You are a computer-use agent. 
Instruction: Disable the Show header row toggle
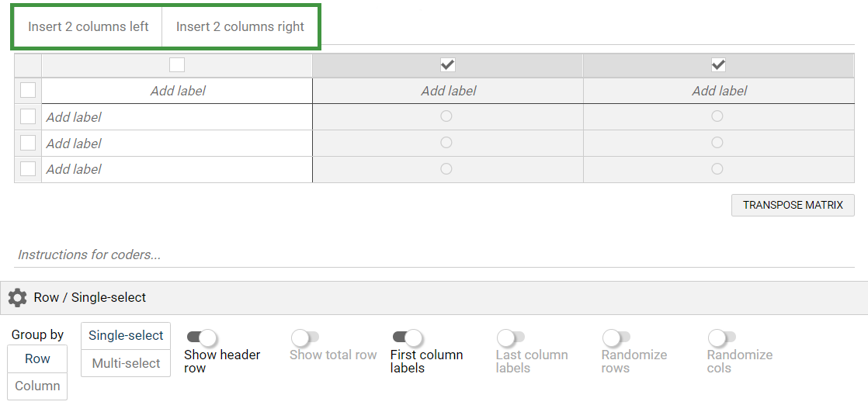(202, 338)
